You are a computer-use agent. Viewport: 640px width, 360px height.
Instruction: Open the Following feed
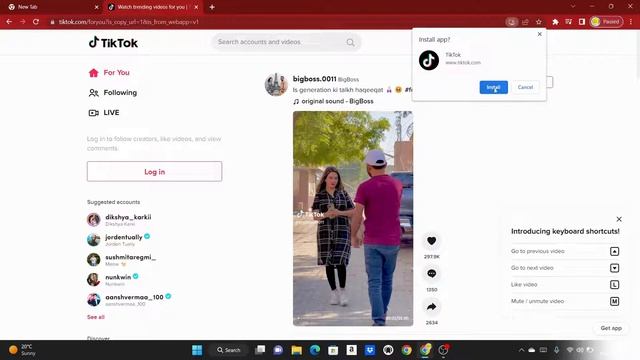(x=113, y=93)
